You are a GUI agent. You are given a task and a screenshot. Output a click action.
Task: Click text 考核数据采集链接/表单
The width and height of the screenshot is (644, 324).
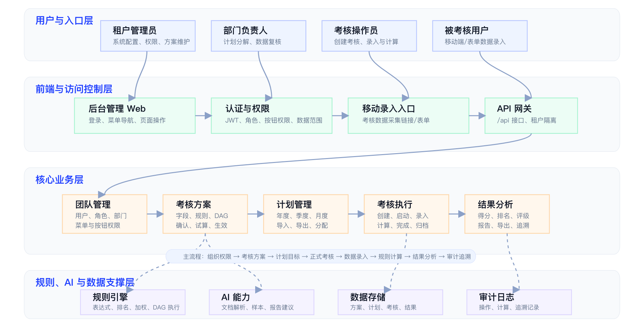tap(396, 120)
